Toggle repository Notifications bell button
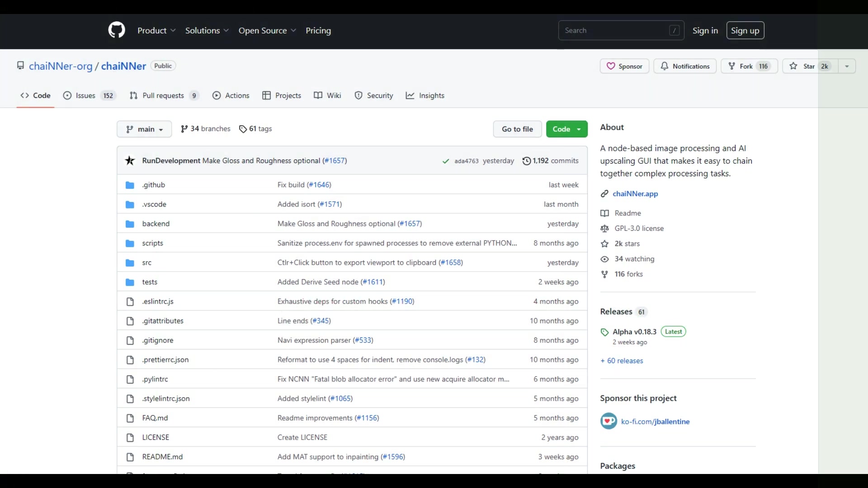868x488 pixels. (685, 66)
